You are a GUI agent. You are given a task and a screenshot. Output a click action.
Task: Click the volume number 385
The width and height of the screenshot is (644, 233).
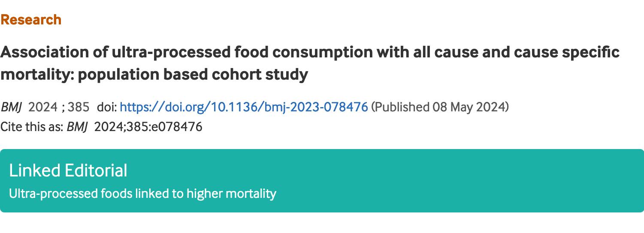point(78,107)
